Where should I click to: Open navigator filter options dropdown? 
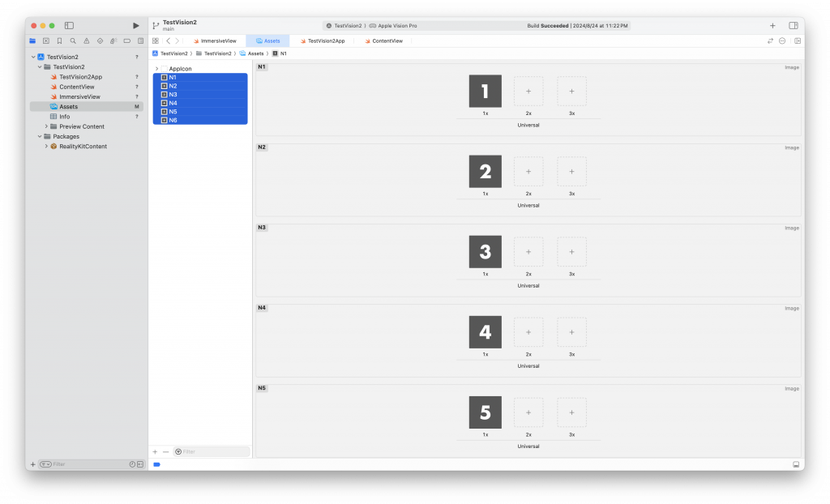pos(45,464)
